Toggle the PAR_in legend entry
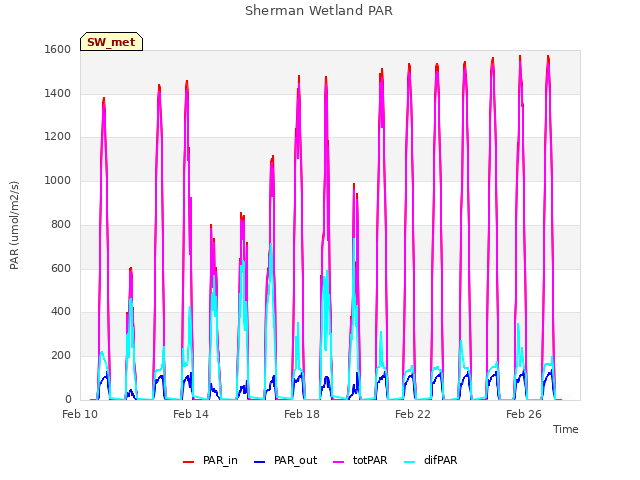The image size is (640, 480). [210, 460]
